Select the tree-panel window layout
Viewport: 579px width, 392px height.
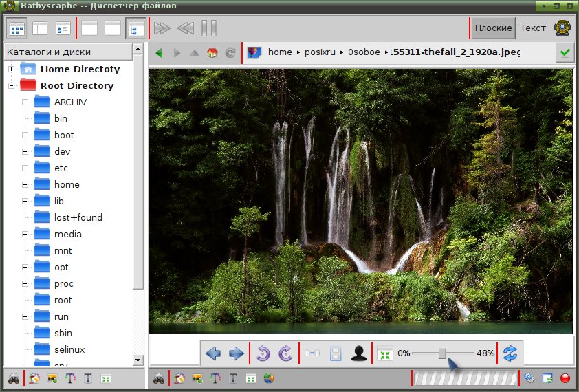click(136, 28)
